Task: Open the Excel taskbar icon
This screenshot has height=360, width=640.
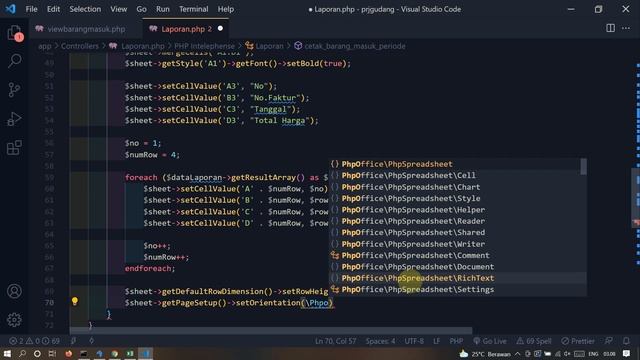Action: 130,353
